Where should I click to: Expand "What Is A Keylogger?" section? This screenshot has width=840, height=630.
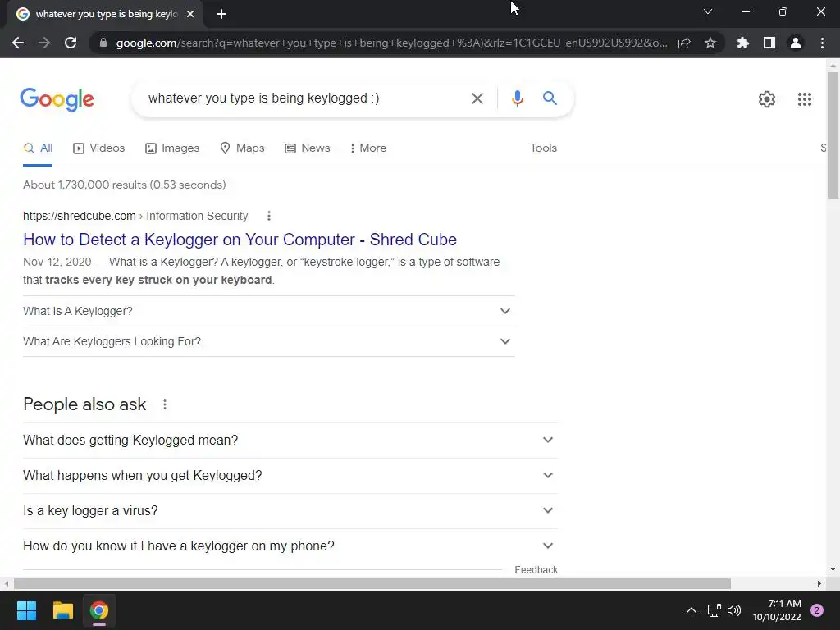tap(269, 311)
